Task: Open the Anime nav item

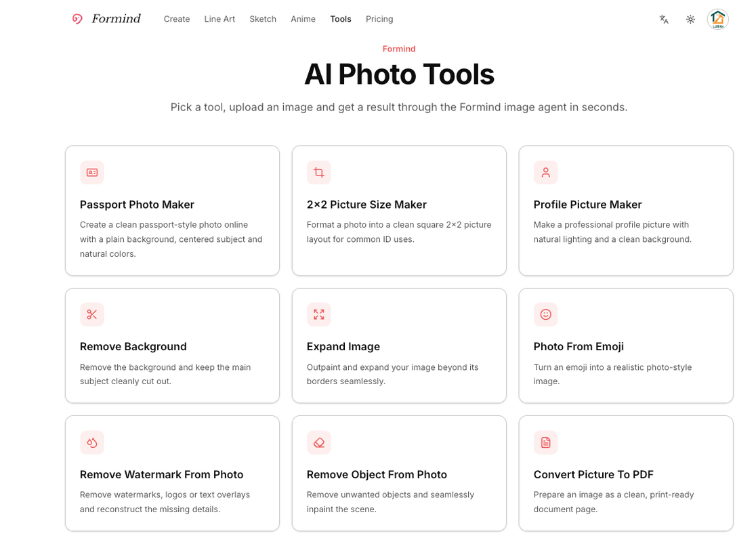Action: pos(303,19)
